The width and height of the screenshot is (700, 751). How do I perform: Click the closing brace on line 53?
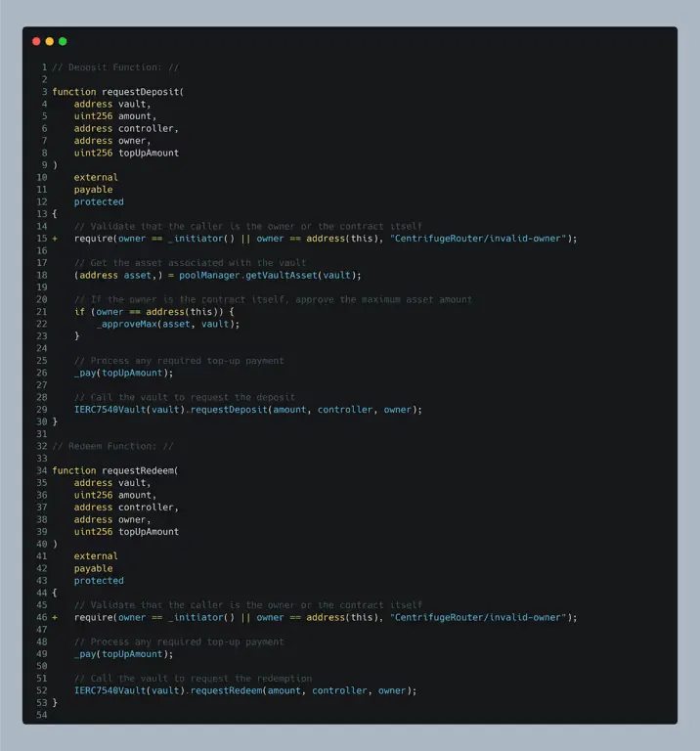click(x=55, y=703)
